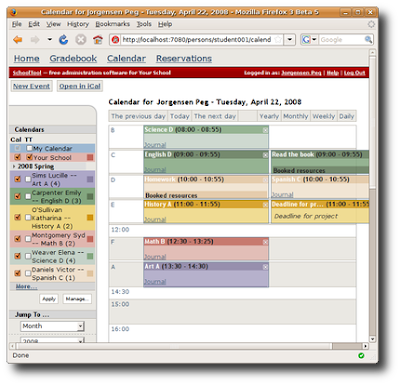
Task: Go to the Gradebook page
Action: pyautogui.click(x=73, y=59)
